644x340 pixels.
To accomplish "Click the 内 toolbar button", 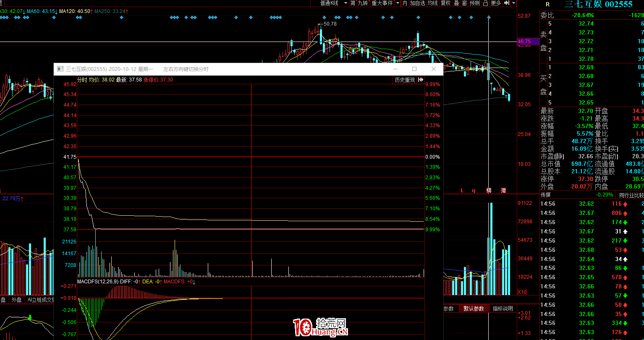I will 405,3.
